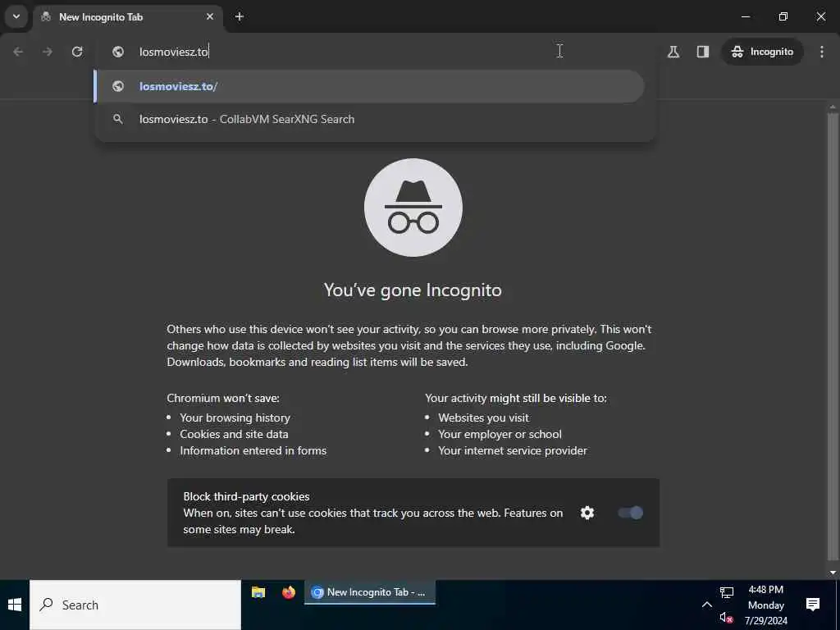Click the magnifier icon in search suggestion
Viewport: 840px width, 630px height.
click(118, 119)
